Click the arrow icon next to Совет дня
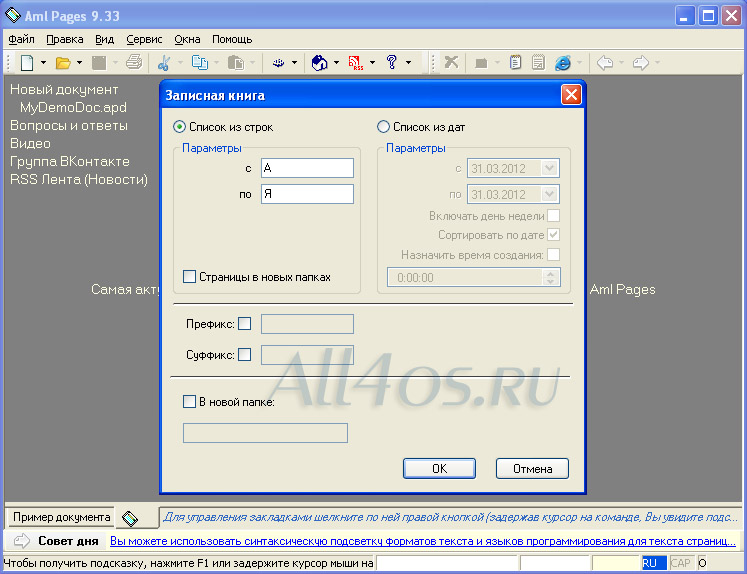This screenshot has height=574, width=747. [x=22, y=541]
